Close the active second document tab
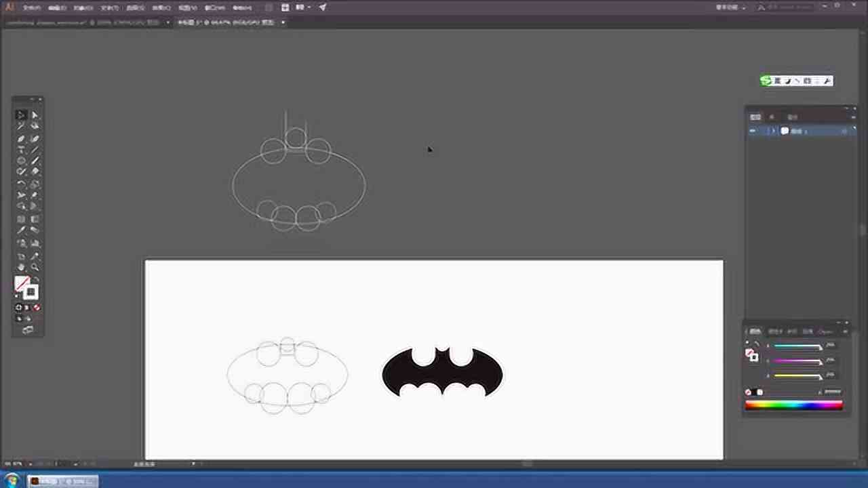 283,22
